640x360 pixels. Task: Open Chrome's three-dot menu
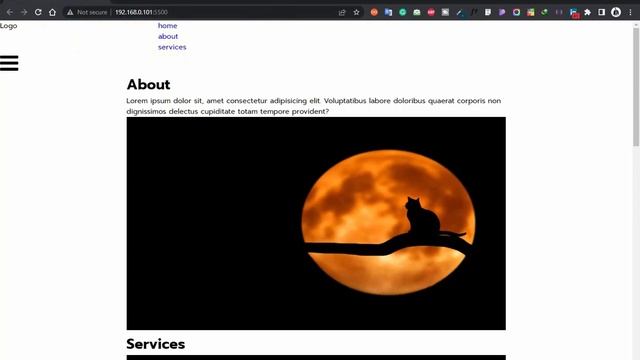630,12
